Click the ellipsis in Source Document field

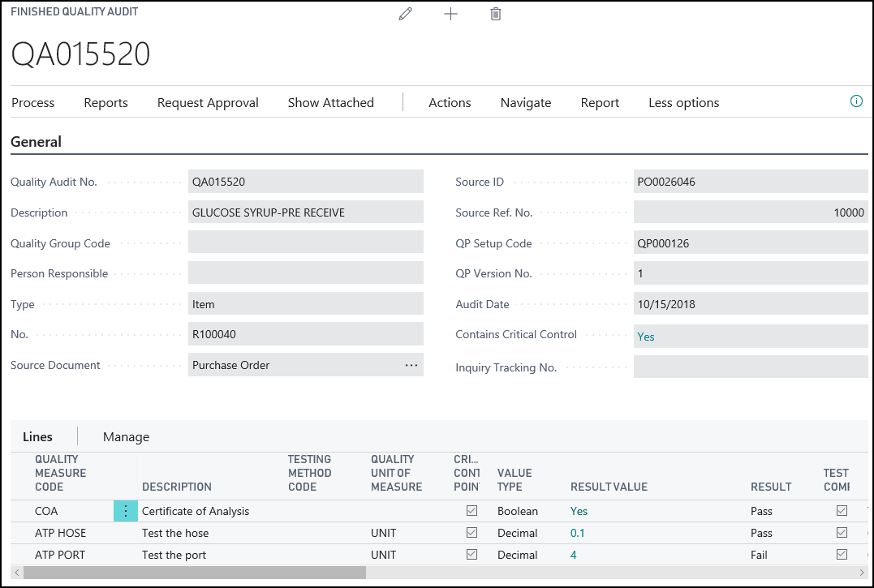pyautogui.click(x=411, y=365)
